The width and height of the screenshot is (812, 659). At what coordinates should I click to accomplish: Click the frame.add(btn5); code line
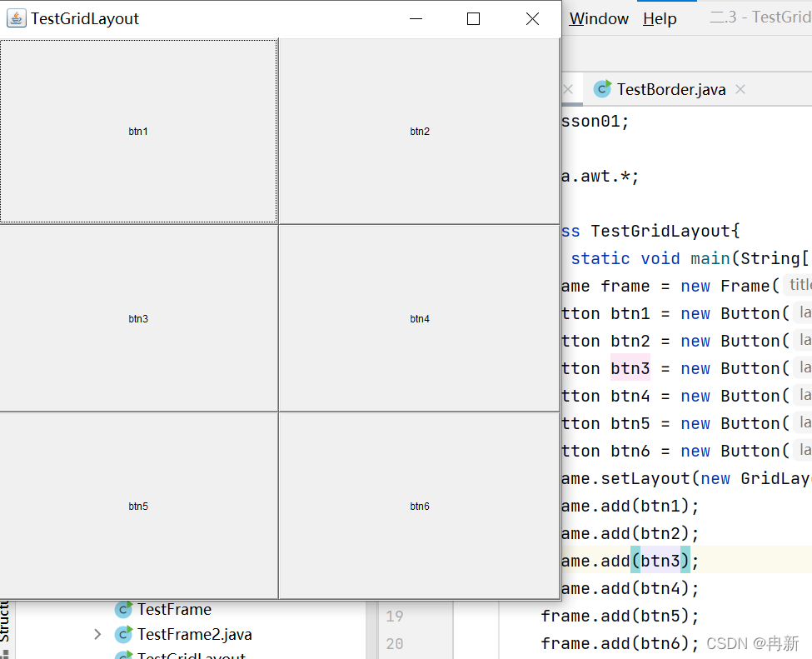[620, 616]
